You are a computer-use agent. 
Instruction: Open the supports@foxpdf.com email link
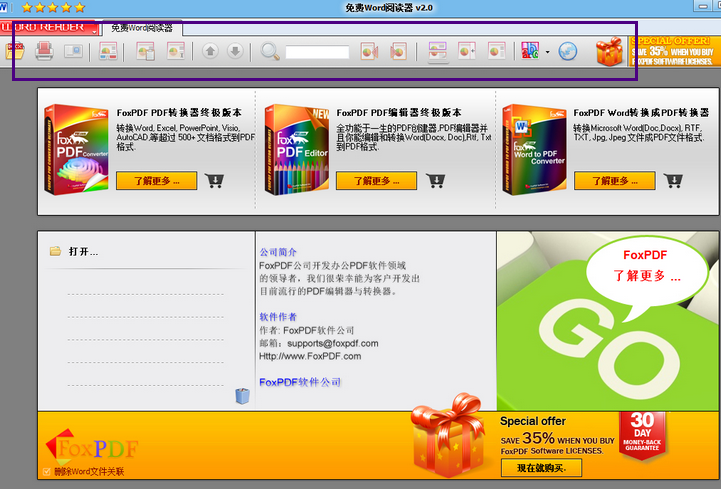tap(333, 343)
